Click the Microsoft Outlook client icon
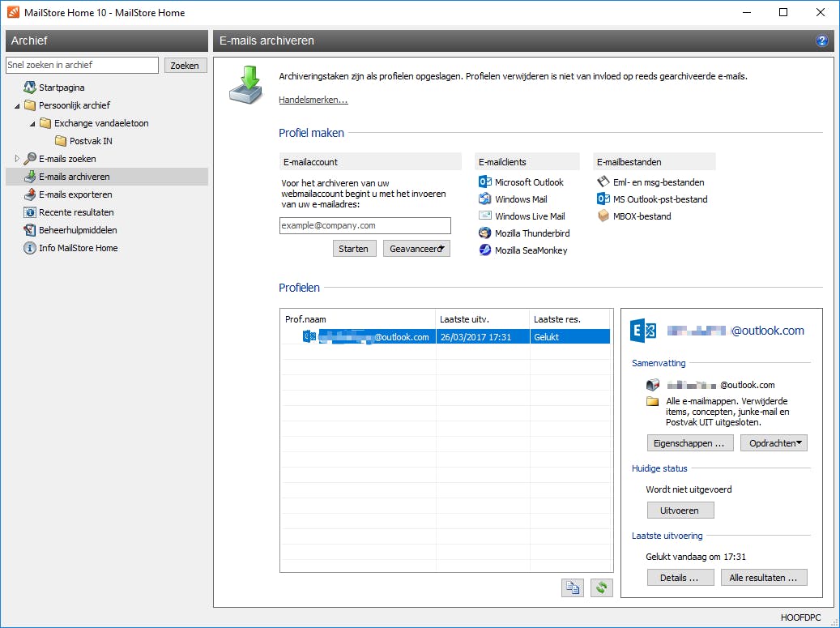This screenshot has width=840, height=628. pyautogui.click(x=485, y=182)
